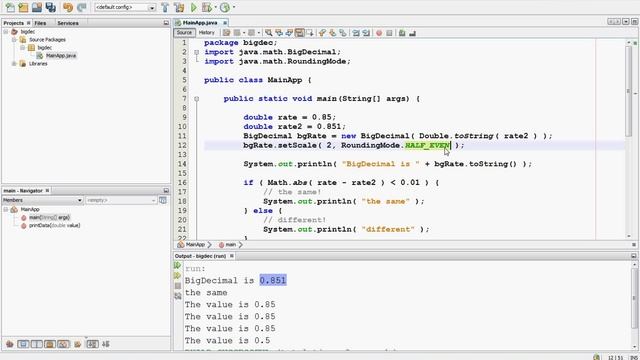Collapse the import statements fold

tap(196, 52)
